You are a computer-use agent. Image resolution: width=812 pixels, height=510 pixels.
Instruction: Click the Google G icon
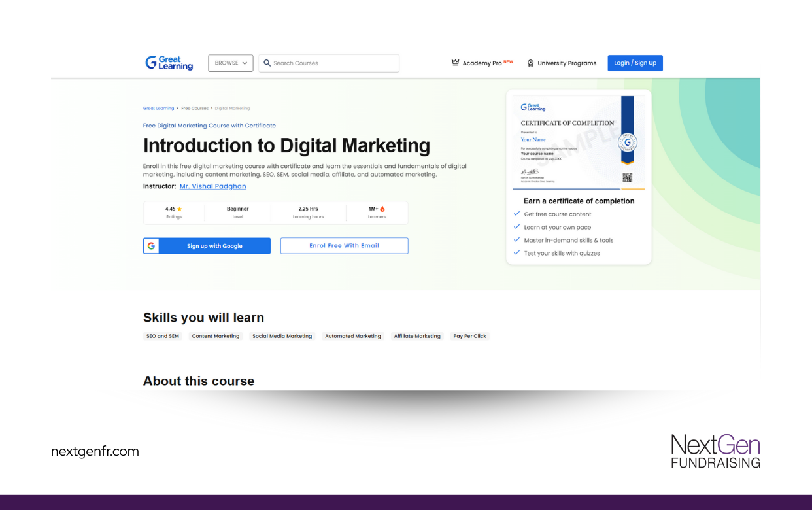(151, 246)
